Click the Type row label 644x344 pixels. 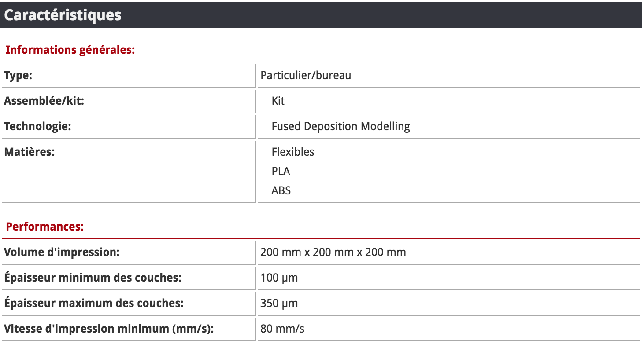pyautogui.click(x=18, y=75)
